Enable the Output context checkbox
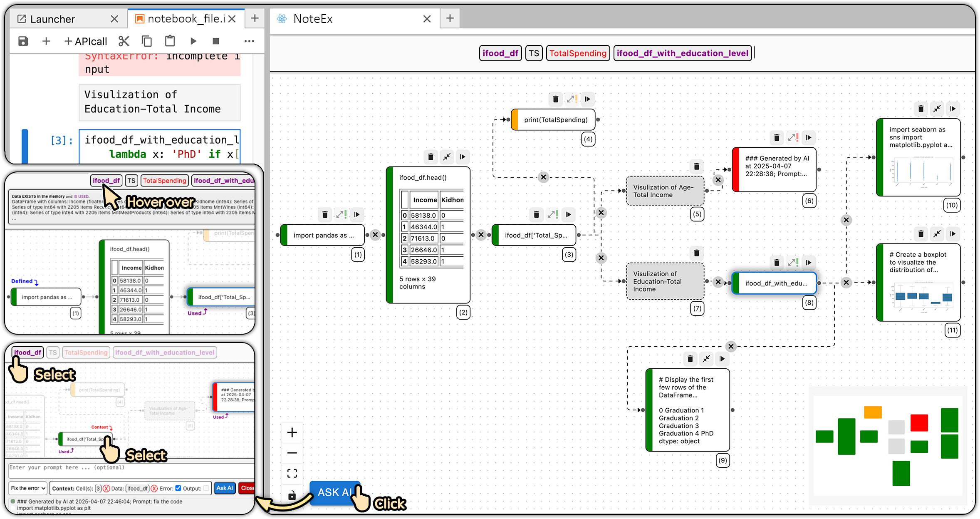The height and width of the screenshot is (519, 980). click(206, 488)
